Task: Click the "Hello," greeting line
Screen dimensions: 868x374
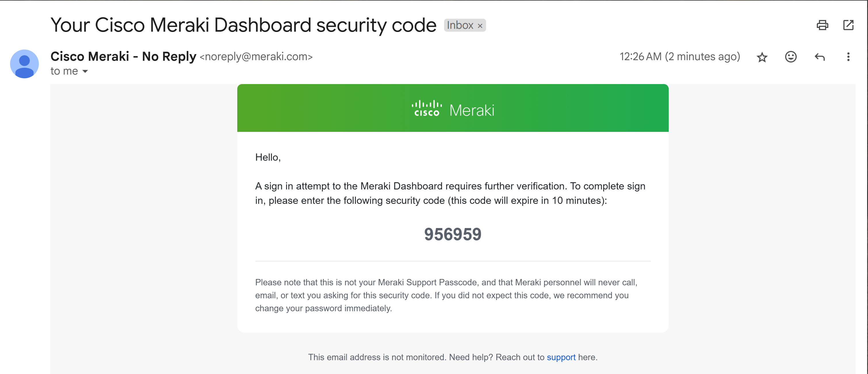Action: 268,157
